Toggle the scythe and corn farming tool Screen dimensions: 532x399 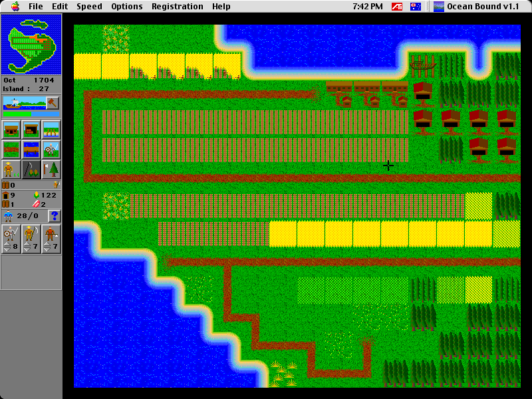[31, 170]
